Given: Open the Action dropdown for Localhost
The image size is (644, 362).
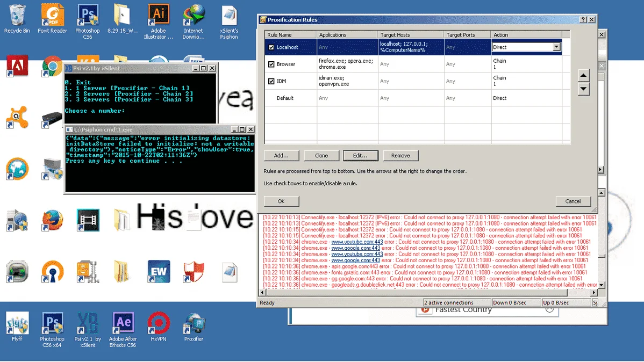Looking at the screenshot, I should click(556, 47).
